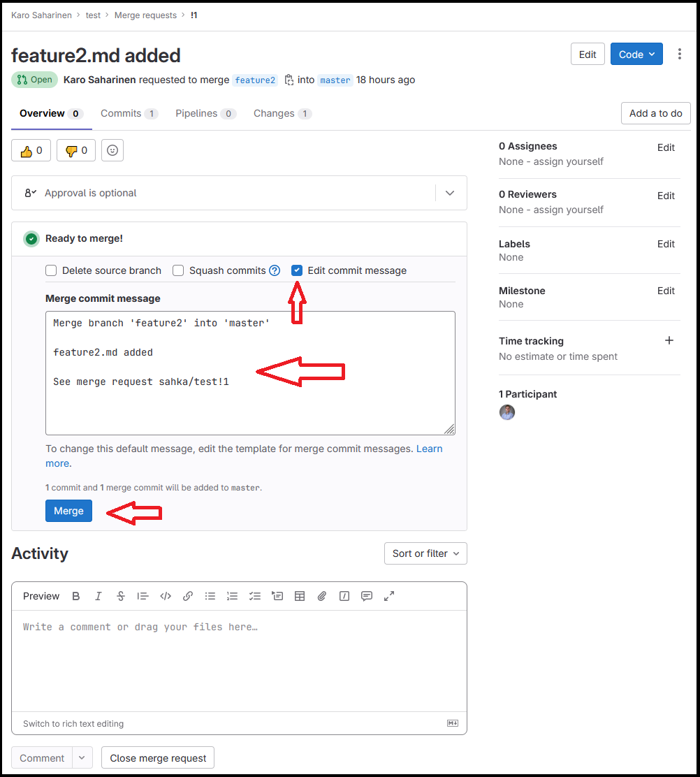This screenshot has width=700, height=777.
Task: Insert a link in the comment
Action: pos(188,596)
